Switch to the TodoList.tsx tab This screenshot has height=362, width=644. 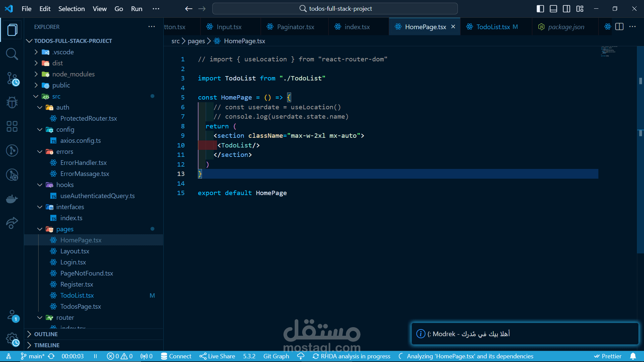point(493,27)
